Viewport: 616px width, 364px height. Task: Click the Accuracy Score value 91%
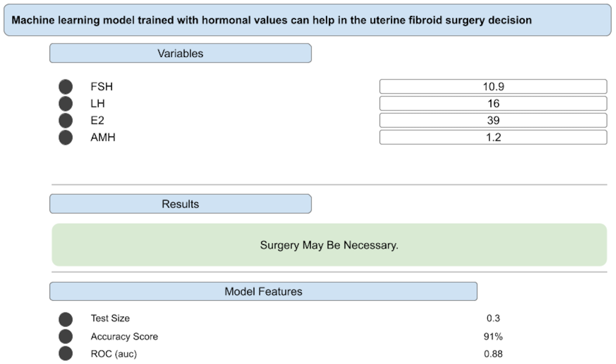(x=493, y=337)
